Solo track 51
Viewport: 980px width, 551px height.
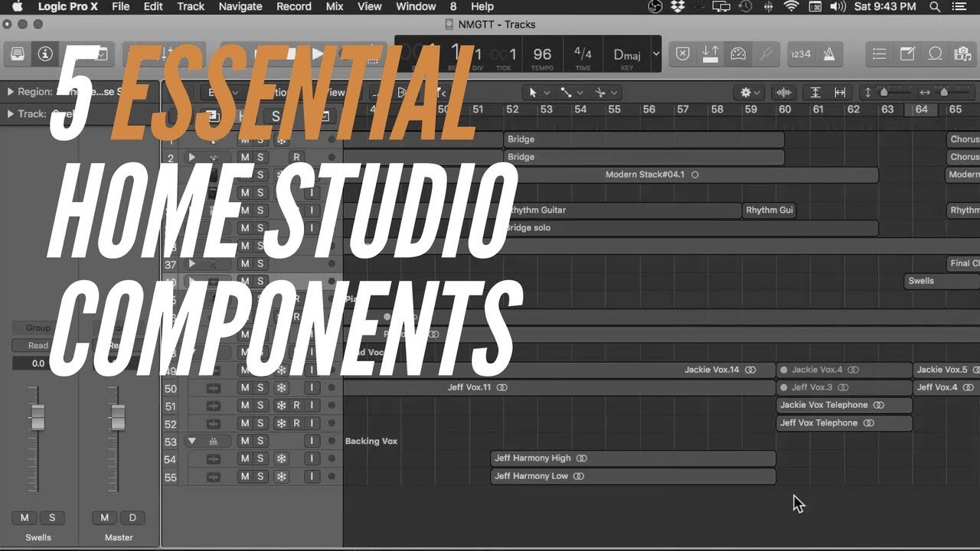pos(260,406)
